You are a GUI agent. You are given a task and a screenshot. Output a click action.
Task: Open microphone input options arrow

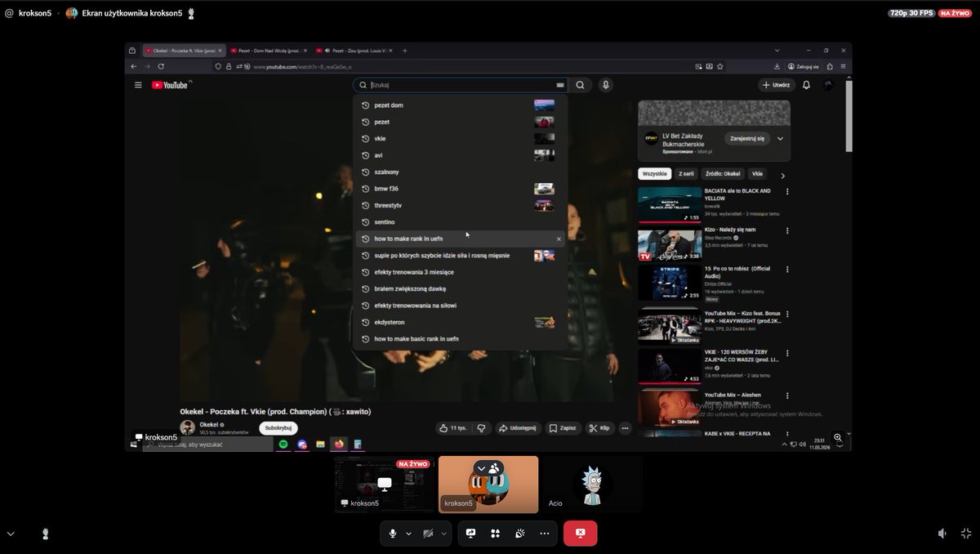click(408, 534)
